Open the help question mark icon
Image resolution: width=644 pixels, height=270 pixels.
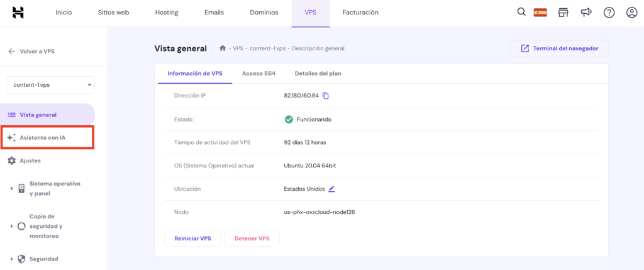coord(609,13)
